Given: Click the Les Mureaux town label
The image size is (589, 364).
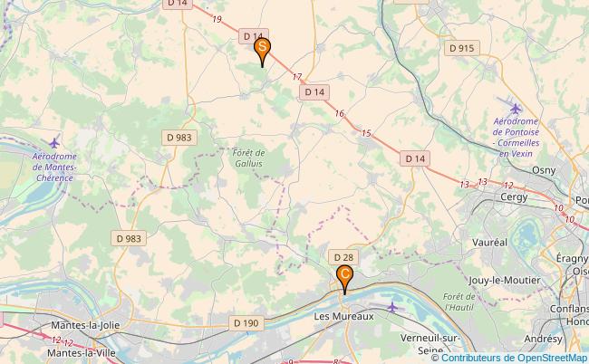Looking at the screenshot, I should [x=343, y=316].
